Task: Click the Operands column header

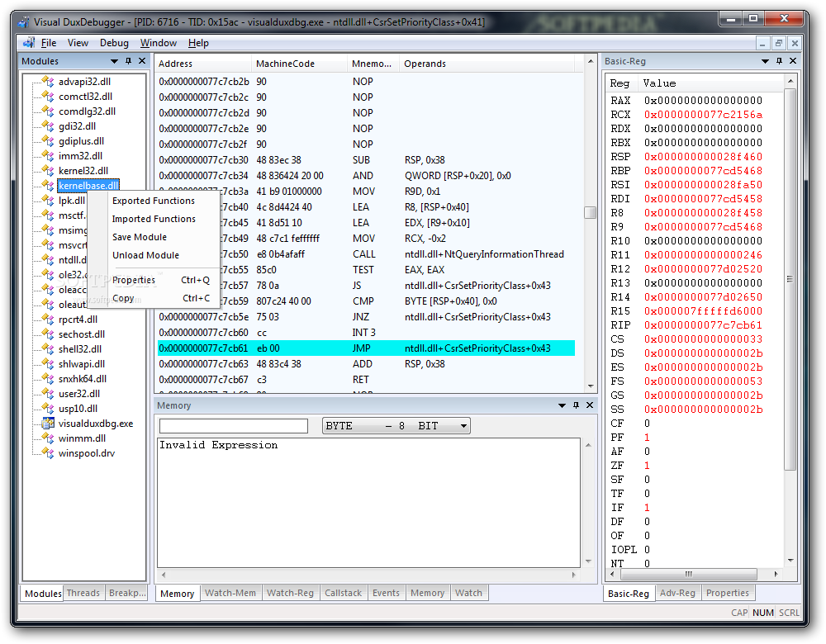Action: tap(487, 64)
